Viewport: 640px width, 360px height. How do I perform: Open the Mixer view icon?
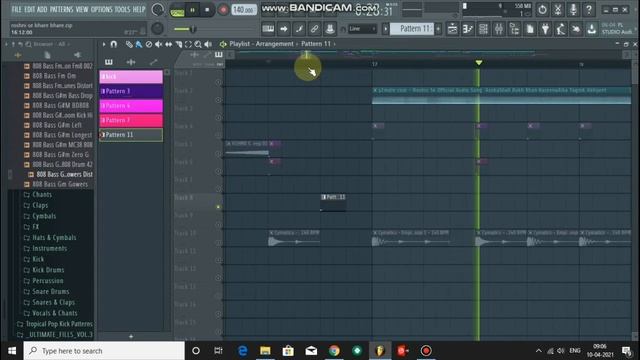point(499,29)
